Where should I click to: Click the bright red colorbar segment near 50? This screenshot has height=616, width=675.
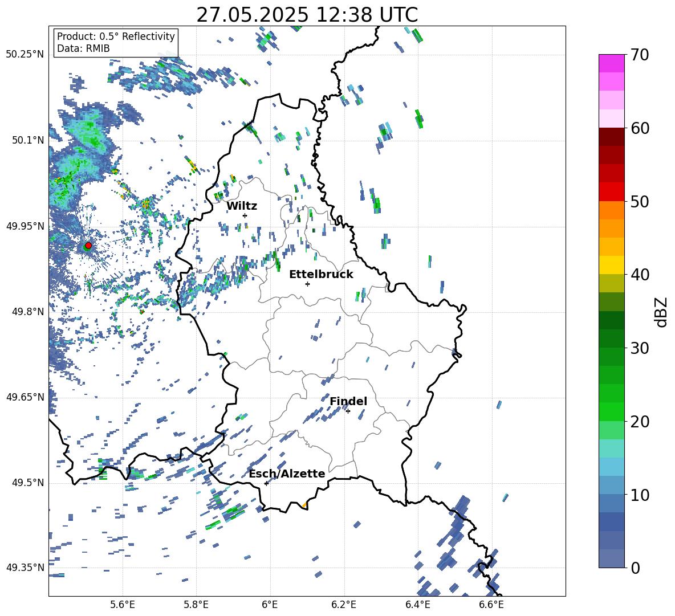click(x=612, y=192)
